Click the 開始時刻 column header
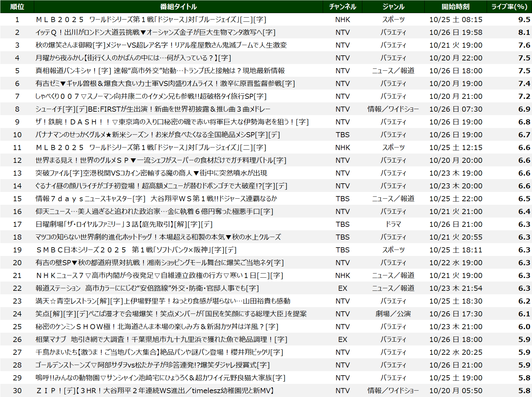 (x=456, y=7)
